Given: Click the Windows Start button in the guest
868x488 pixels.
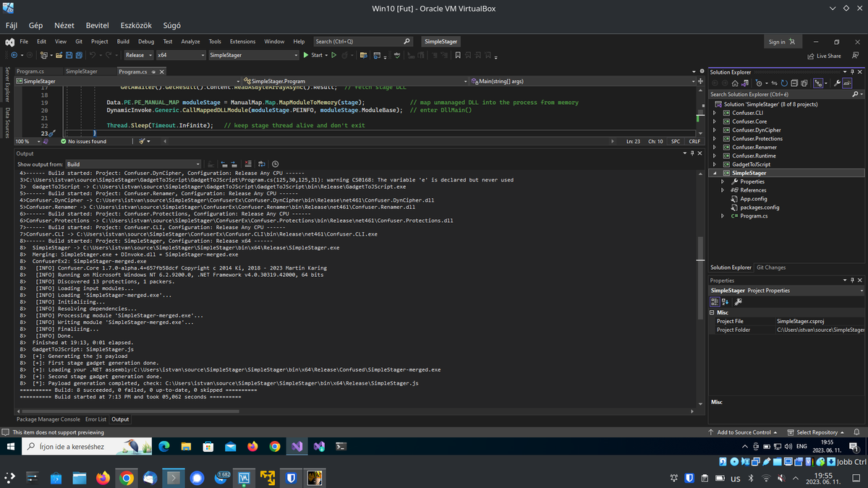Looking at the screenshot, I should pos(11,447).
